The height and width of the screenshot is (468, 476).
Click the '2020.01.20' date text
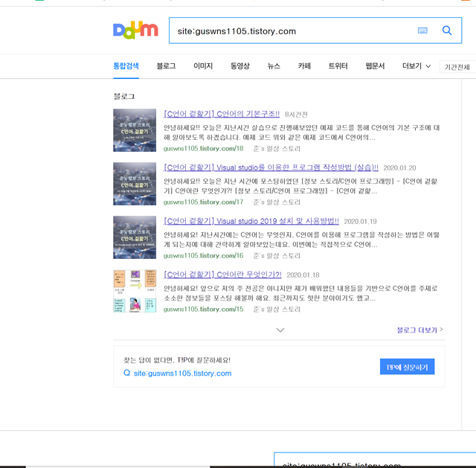click(399, 168)
